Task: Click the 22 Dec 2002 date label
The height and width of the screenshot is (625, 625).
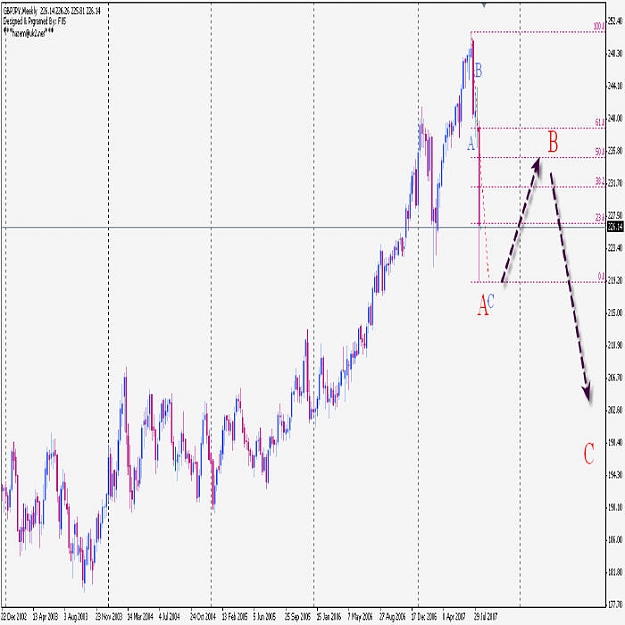Action: [x=14, y=617]
